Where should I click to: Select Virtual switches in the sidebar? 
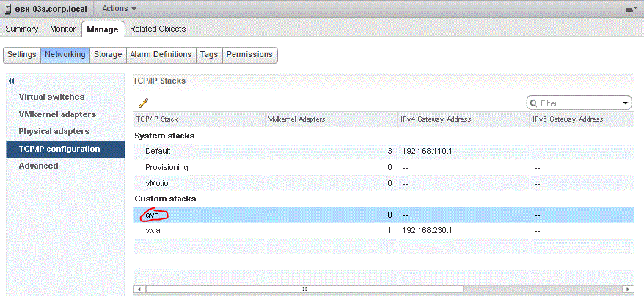(x=51, y=97)
